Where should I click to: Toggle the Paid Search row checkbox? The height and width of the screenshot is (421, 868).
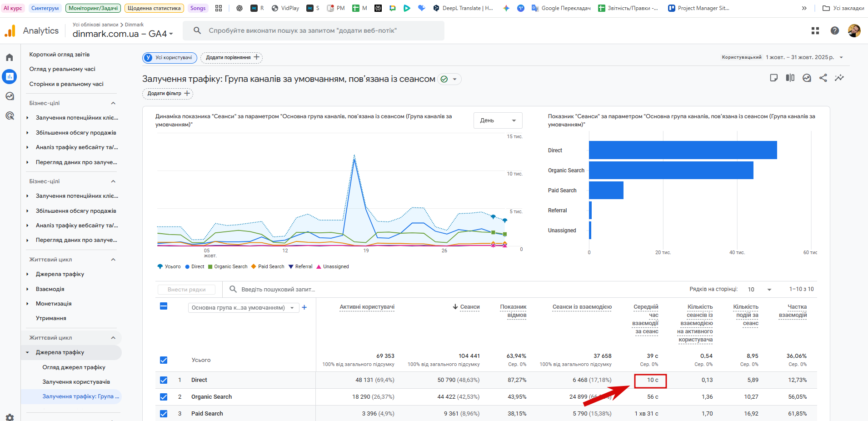click(x=164, y=414)
